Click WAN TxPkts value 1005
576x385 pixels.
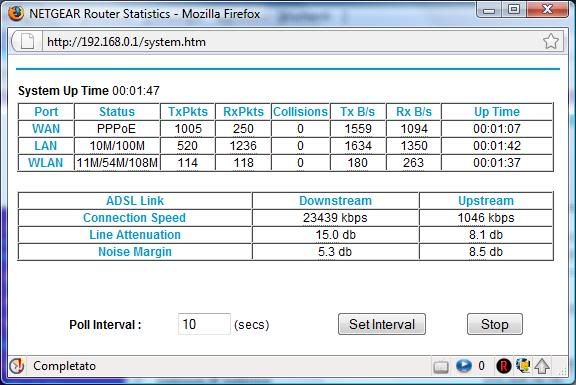[188, 129]
